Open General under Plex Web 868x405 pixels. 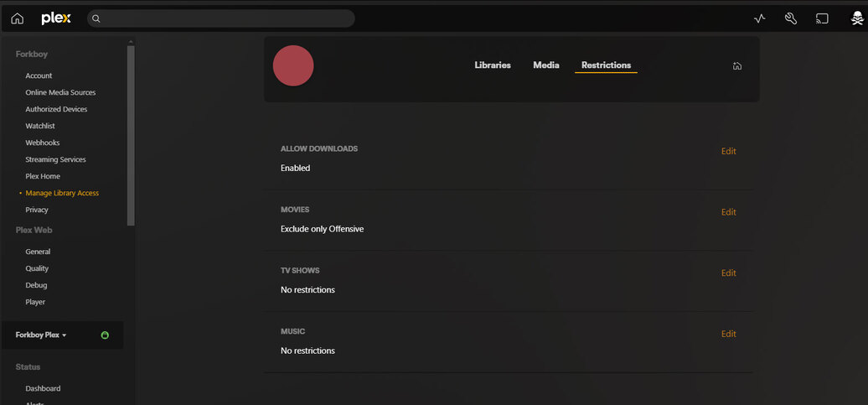[38, 252]
